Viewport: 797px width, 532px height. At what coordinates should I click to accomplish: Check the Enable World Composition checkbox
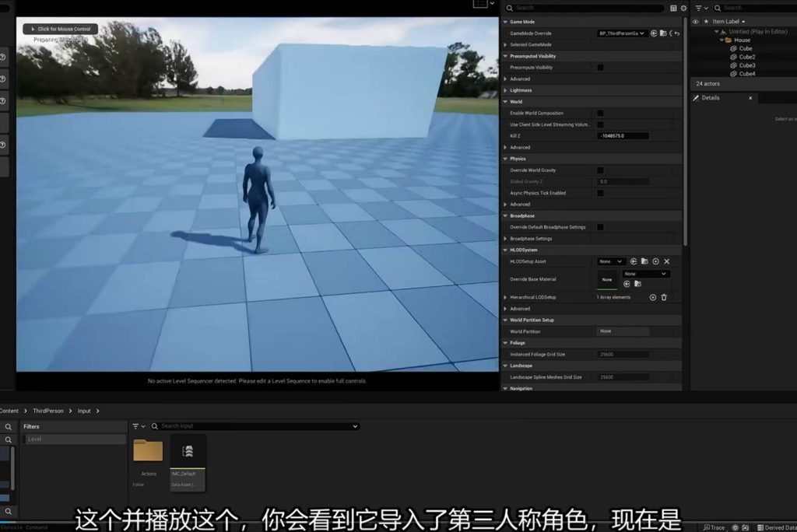point(600,114)
